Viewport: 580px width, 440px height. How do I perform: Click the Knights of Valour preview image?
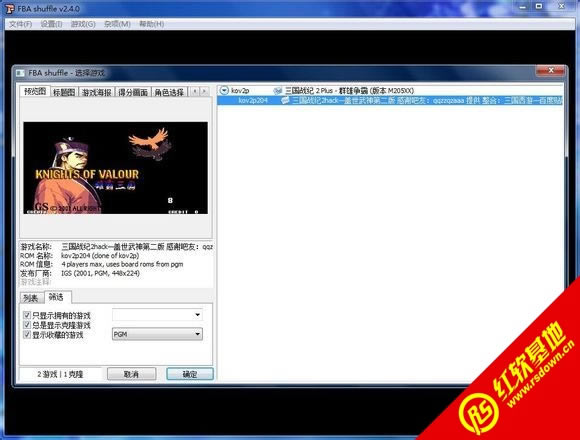(x=115, y=168)
